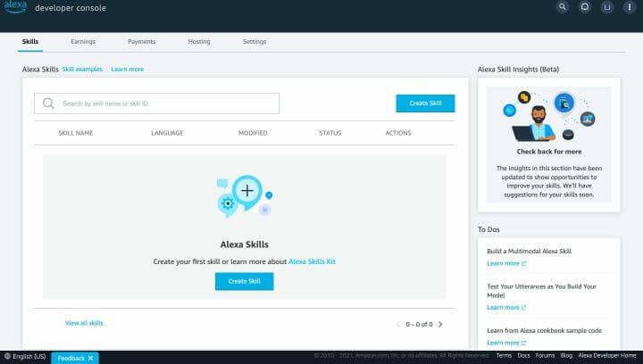The height and width of the screenshot is (364, 643).
Task: Open the notifications bell icon
Action: pyautogui.click(x=585, y=7)
